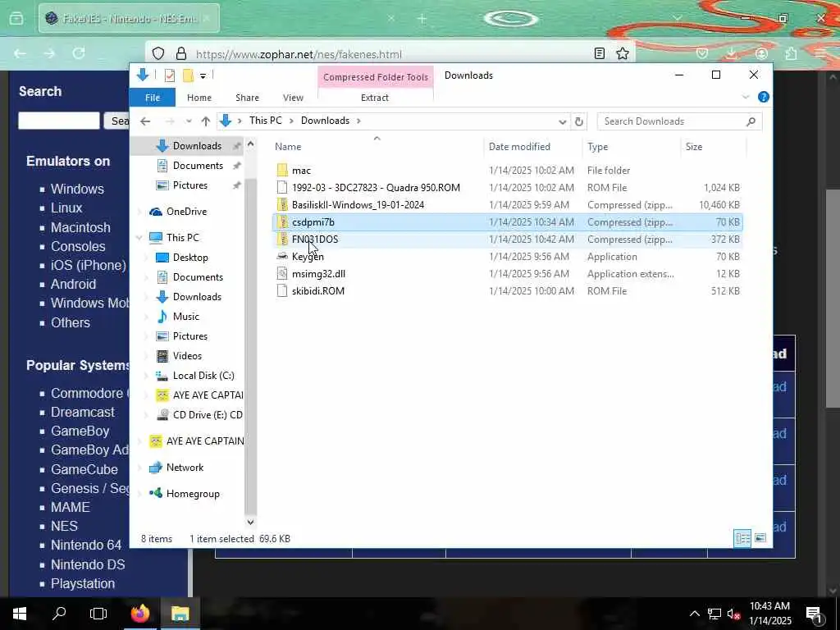840x630 pixels.
Task: Click the skibidi.ROM file icon
Action: tap(282, 290)
